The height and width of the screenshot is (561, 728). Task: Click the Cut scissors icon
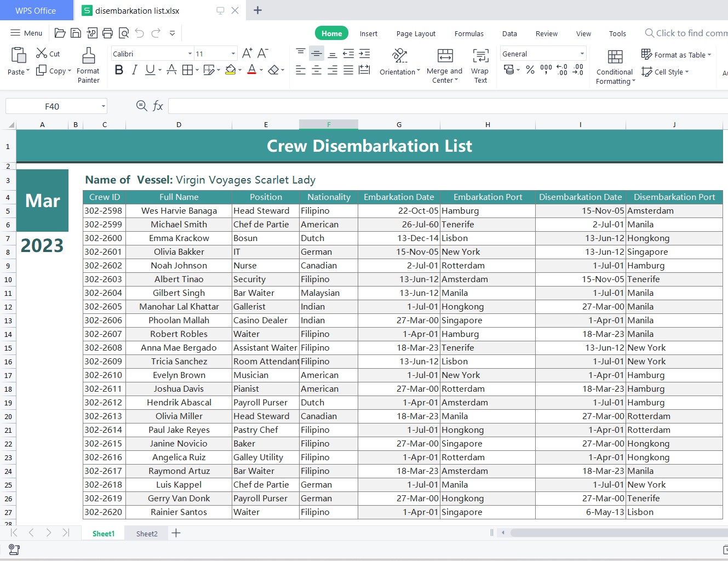[x=42, y=53]
